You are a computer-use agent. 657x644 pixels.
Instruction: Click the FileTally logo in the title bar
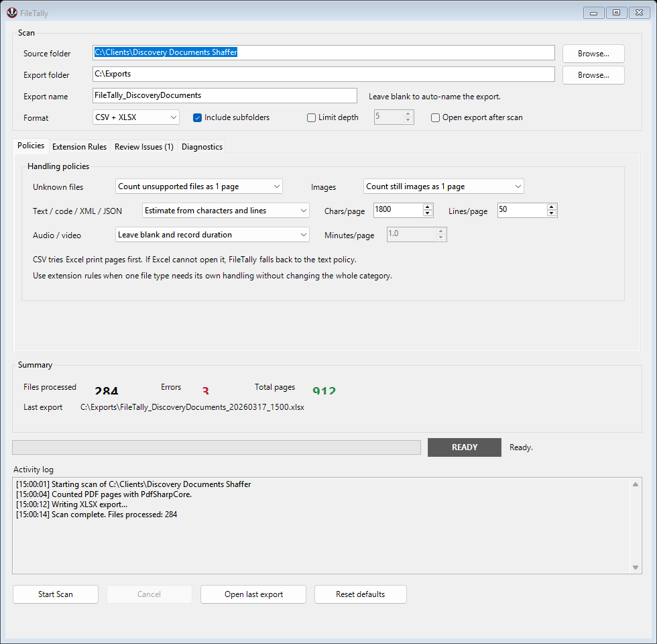[11, 12]
